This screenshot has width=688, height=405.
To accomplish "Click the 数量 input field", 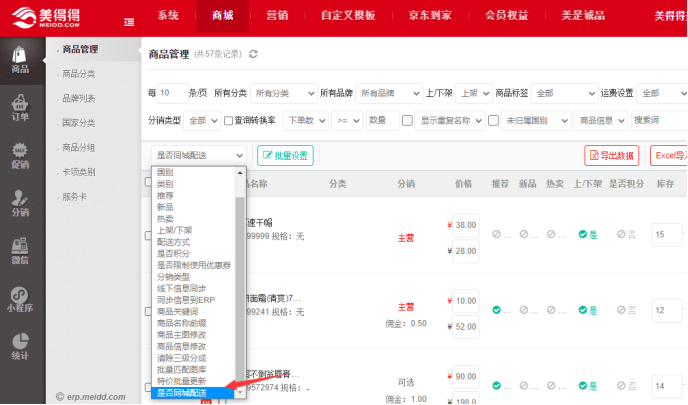I will point(383,121).
